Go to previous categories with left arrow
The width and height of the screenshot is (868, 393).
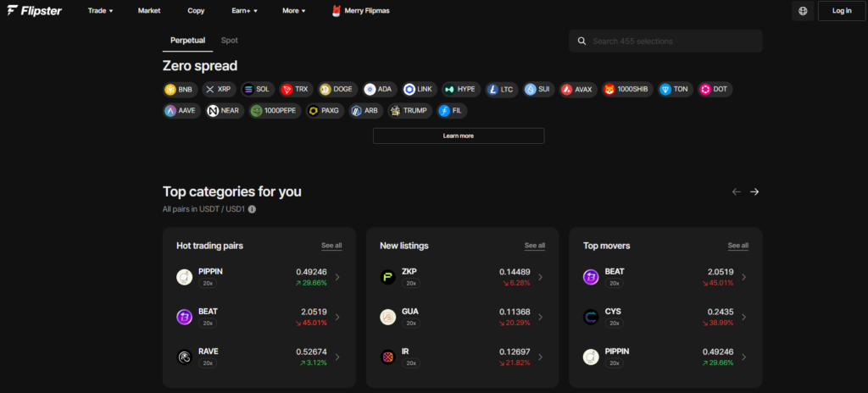pyautogui.click(x=736, y=192)
